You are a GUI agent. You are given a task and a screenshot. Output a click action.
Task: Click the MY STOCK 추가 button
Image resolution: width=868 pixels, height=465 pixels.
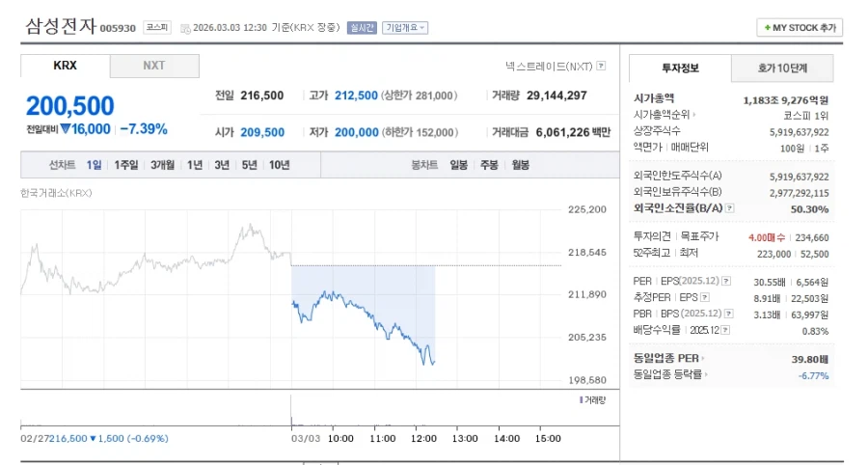click(x=800, y=28)
